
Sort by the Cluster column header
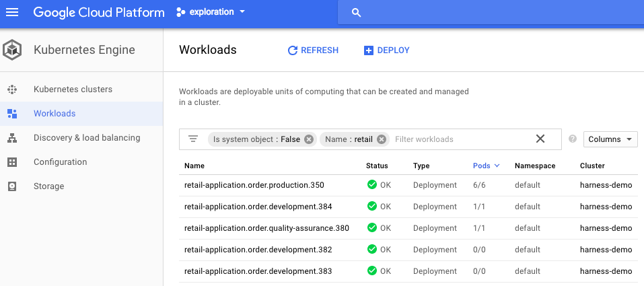592,166
